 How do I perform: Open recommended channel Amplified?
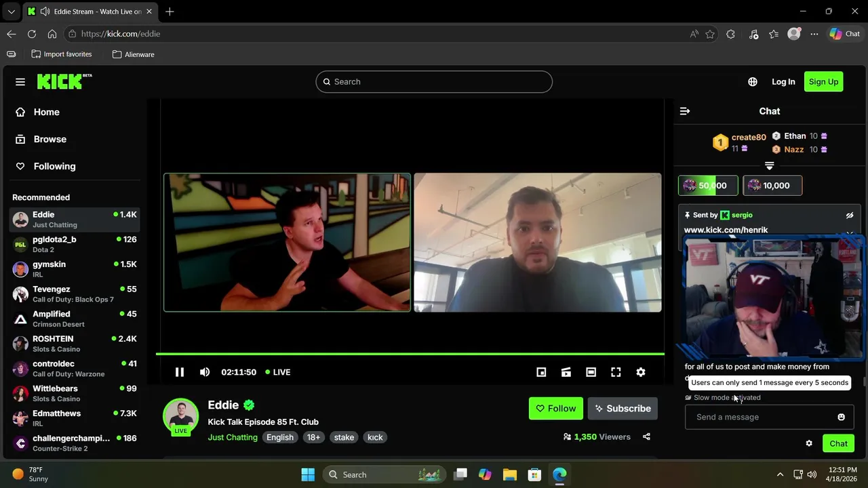75,319
